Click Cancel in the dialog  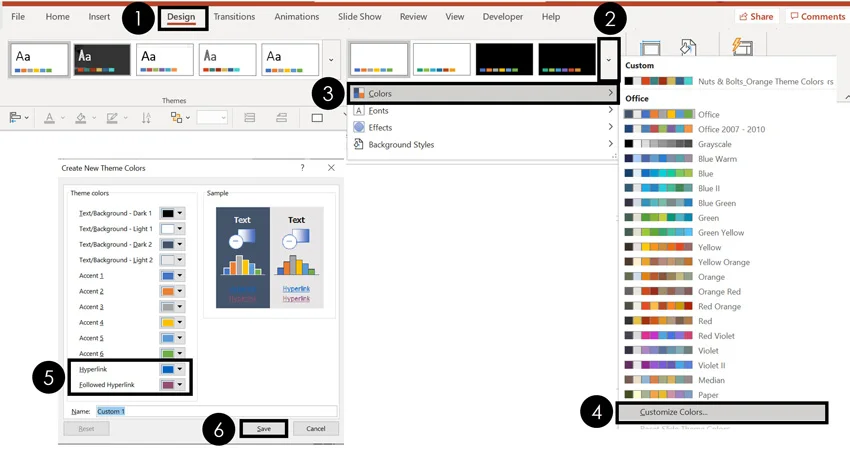[315, 429]
